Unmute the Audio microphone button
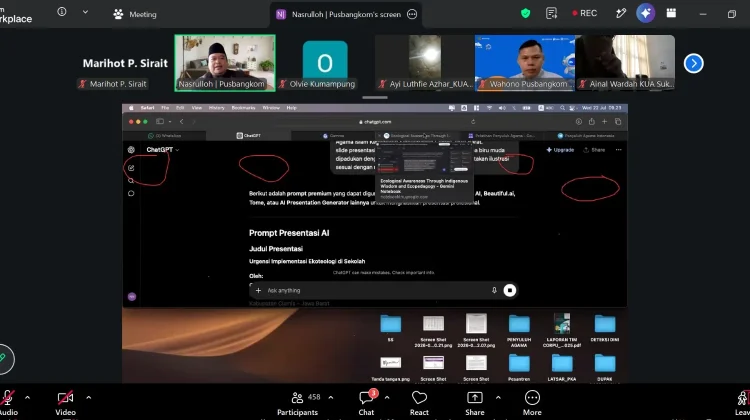Screen dimensions: 750x420 [x=8, y=403]
